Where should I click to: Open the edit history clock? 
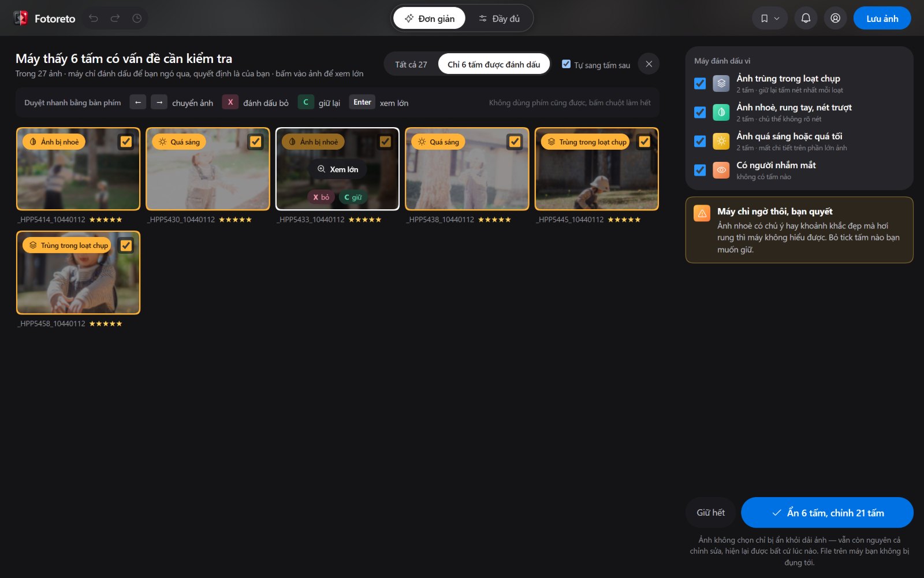137,18
